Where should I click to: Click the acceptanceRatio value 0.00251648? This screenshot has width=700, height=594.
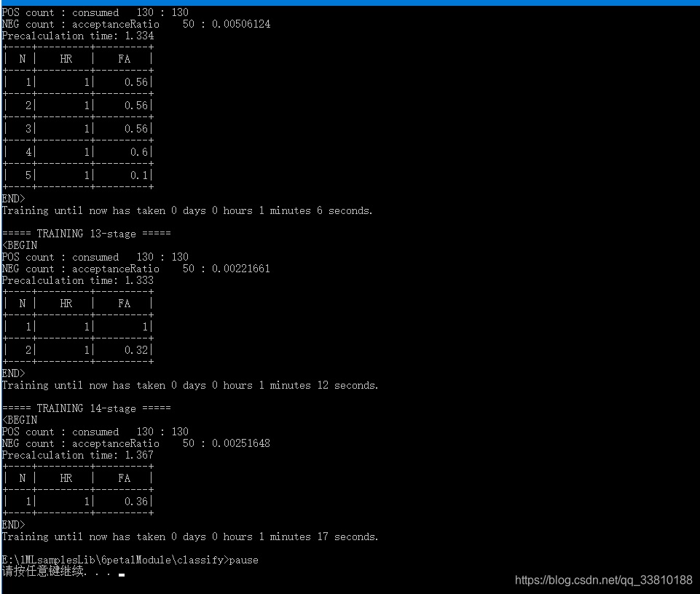[241, 443]
